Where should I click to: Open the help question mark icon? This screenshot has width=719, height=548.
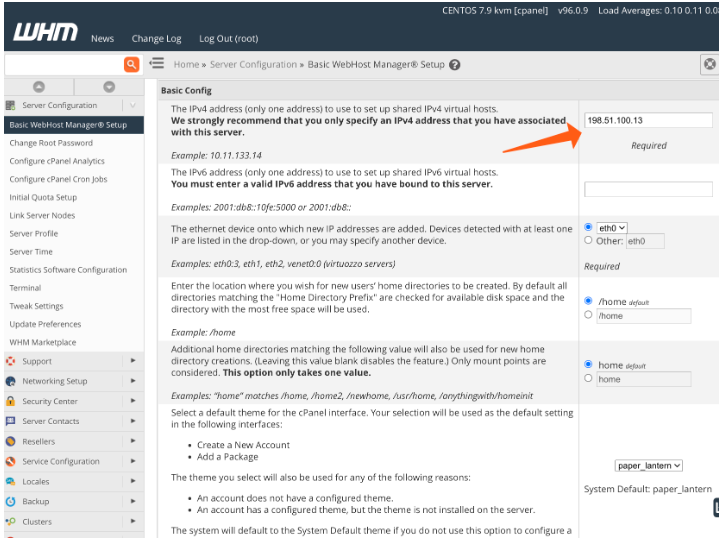455,65
